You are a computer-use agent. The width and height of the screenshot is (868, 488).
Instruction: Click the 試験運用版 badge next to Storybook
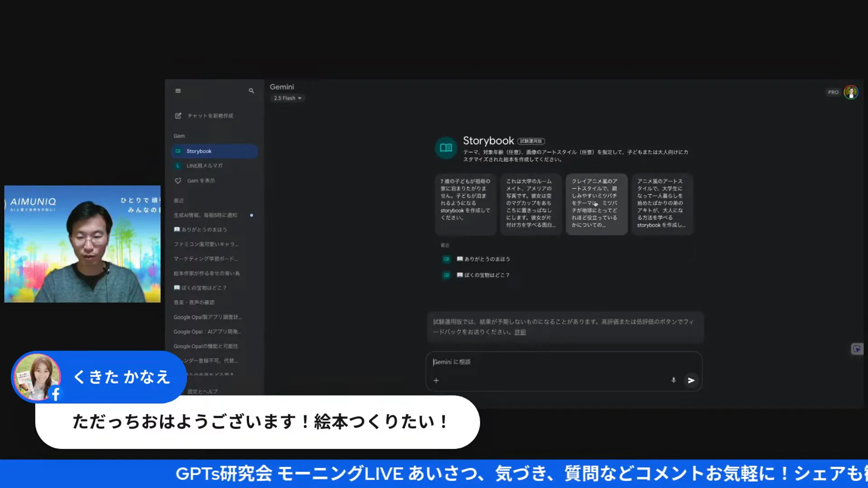coord(531,141)
